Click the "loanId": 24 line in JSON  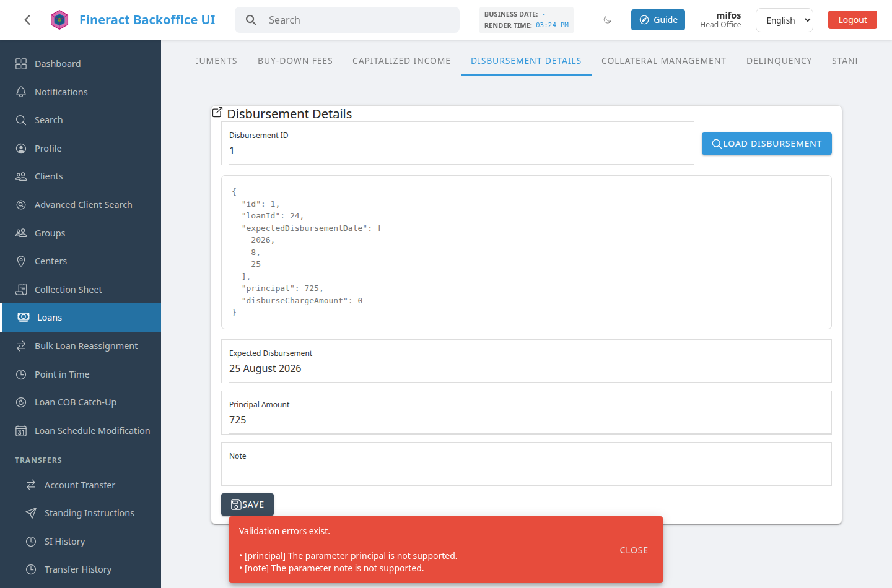(273, 216)
